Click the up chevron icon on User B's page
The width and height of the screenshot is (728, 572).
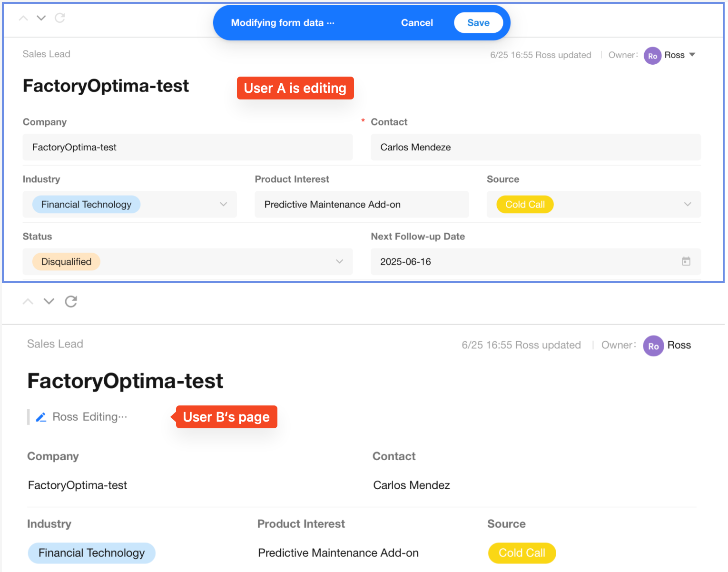tap(28, 301)
